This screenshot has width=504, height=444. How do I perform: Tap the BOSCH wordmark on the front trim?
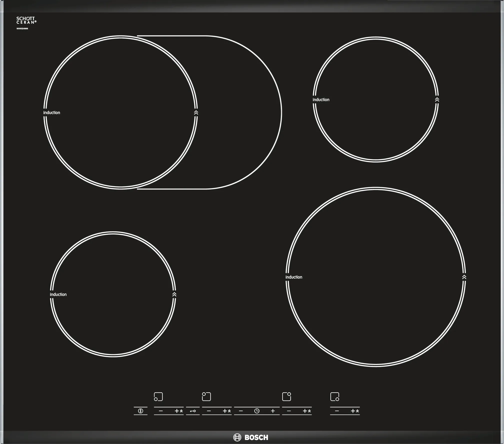256,438
